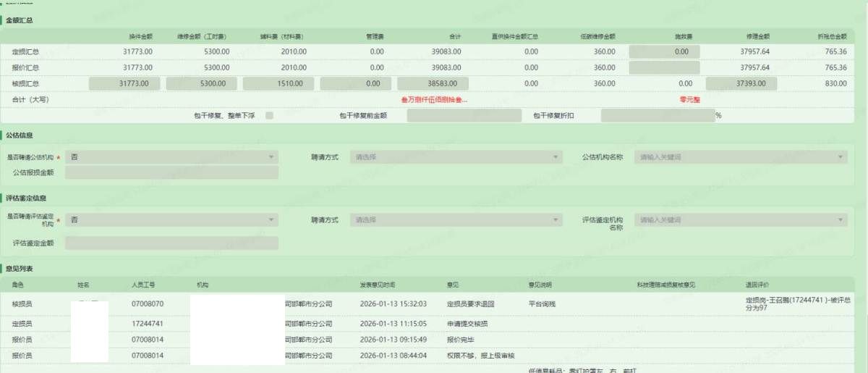Image resolution: width=868 pixels, height=373 pixels.
Task: Click the 评估鉴定金额 input field
Action: (171, 243)
